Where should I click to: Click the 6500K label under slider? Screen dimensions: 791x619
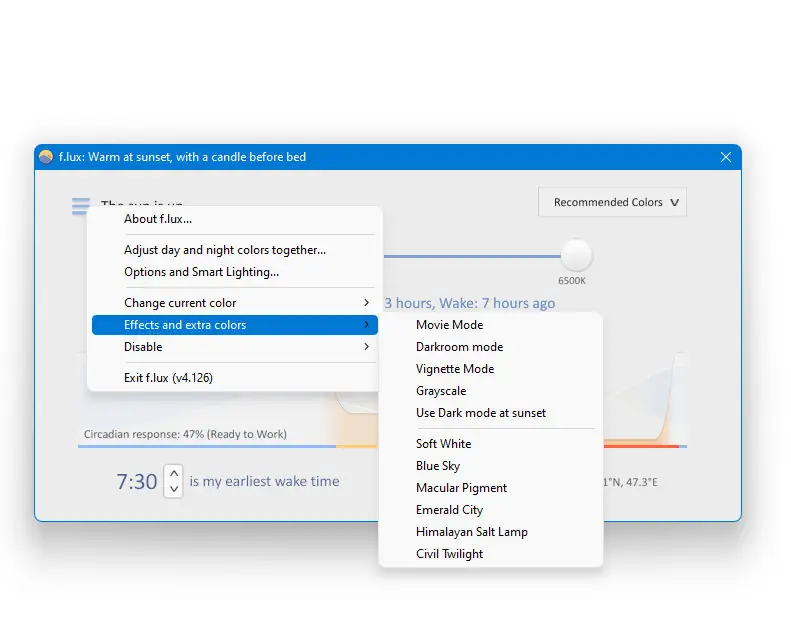click(572, 281)
